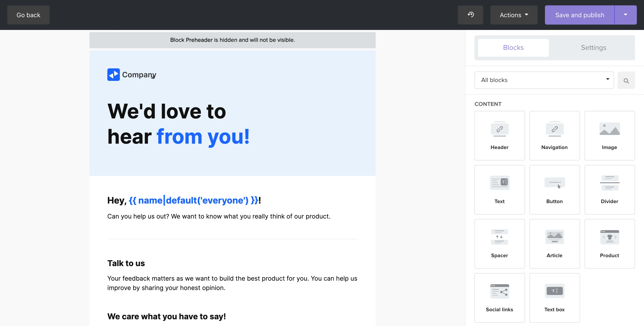This screenshot has width=644, height=326.
Task: Select the Header block icon
Action: [x=499, y=129]
